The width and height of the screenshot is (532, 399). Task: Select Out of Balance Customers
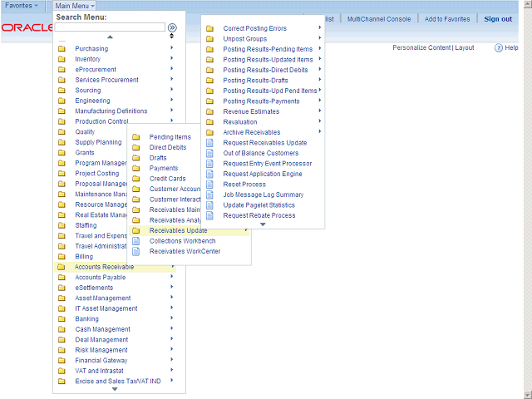(x=260, y=153)
